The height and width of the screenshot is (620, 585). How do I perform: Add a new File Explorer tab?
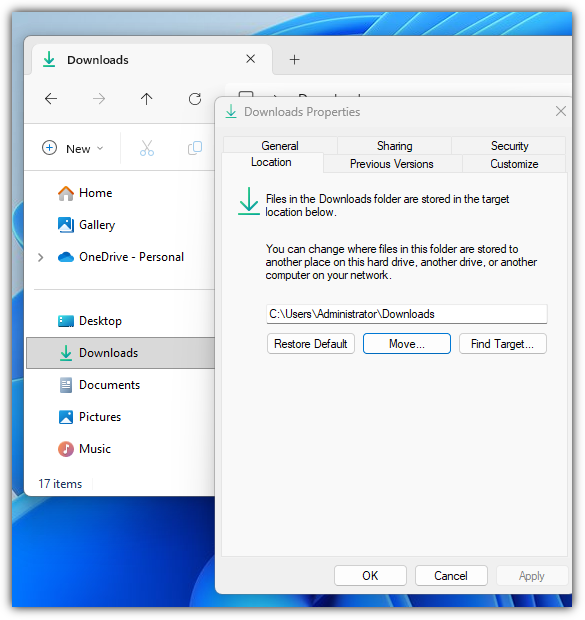(294, 60)
